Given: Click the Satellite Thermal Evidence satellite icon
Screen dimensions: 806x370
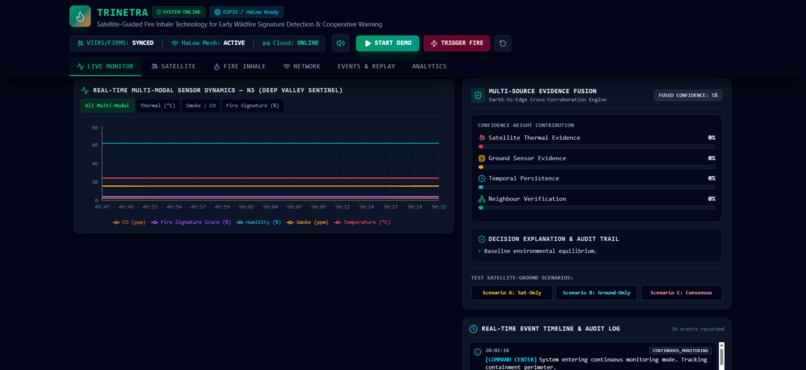Looking at the screenshot, I should [482, 138].
